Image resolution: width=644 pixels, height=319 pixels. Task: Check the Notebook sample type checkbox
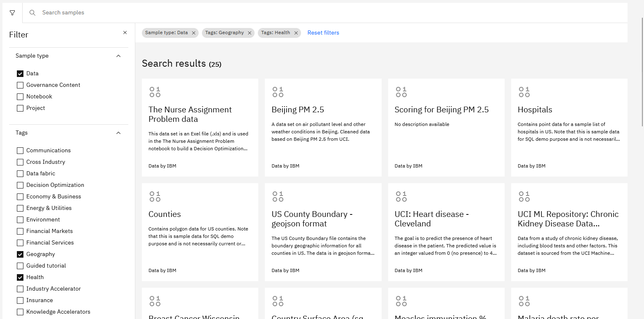pos(20,97)
